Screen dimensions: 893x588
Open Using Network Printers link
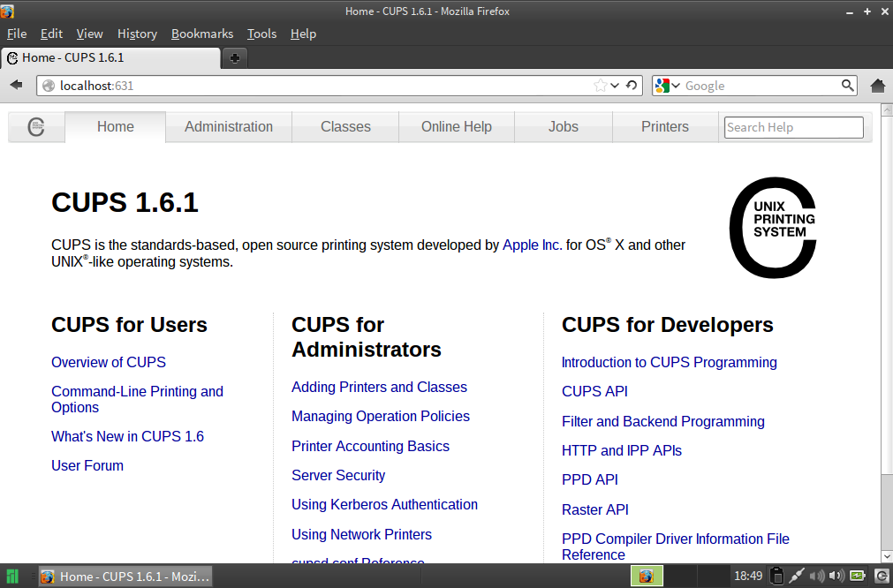tap(361, 534)
